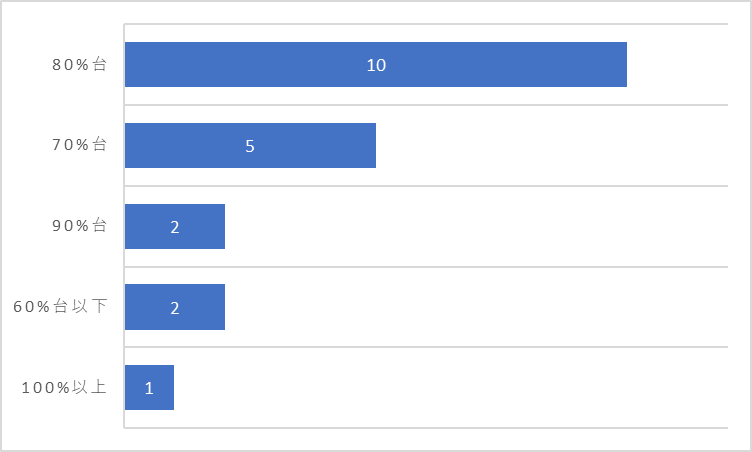Click the 70%台 blue bar

(x=250, y=145)
